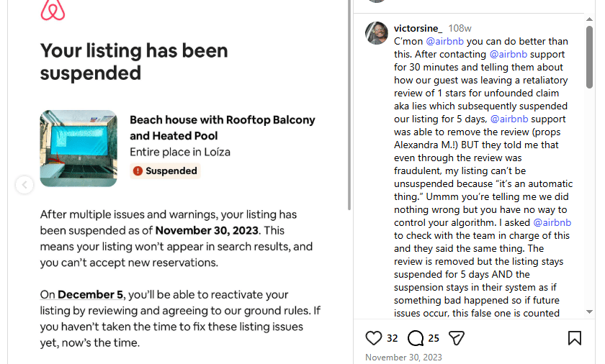Viewport: 605px width, 364px height.
Task: Open the victorsine_ username link
Action: [x=418, y=28]
